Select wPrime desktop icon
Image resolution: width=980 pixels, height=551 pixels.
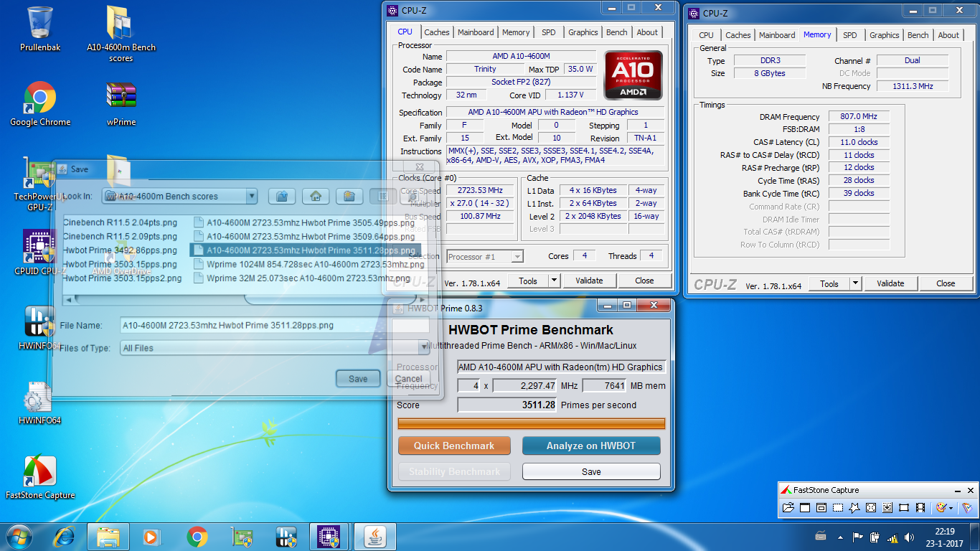click(x=121, y=104)
